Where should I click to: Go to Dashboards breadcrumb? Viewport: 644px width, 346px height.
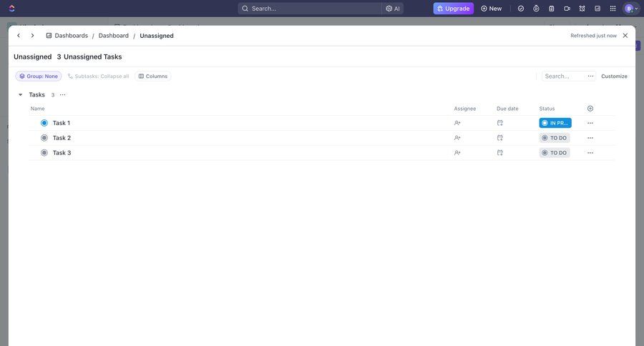coord(67,36)
